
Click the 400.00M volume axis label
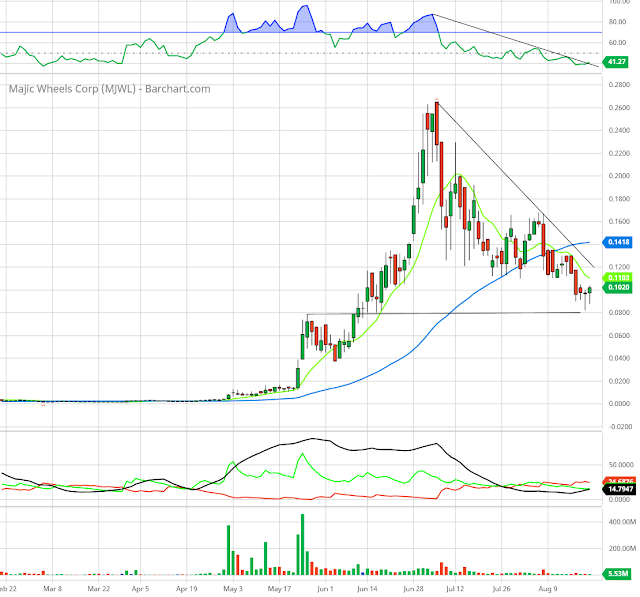[622, 522]
